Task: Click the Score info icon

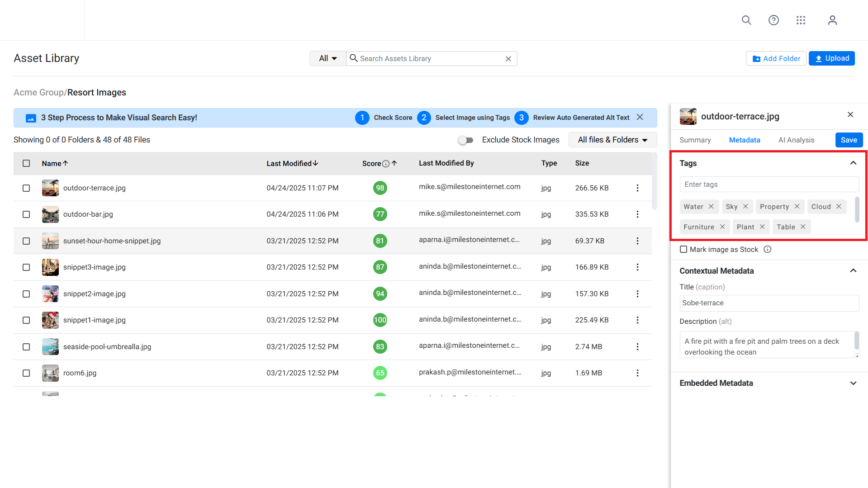Action: click(x=386, y=164)
